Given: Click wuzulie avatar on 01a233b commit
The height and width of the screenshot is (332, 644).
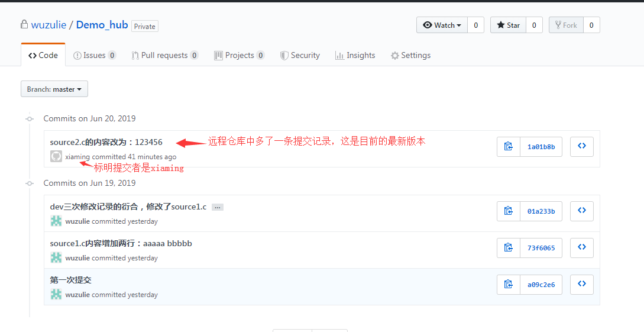Looking at the screenshot, I should coord(56,221).
